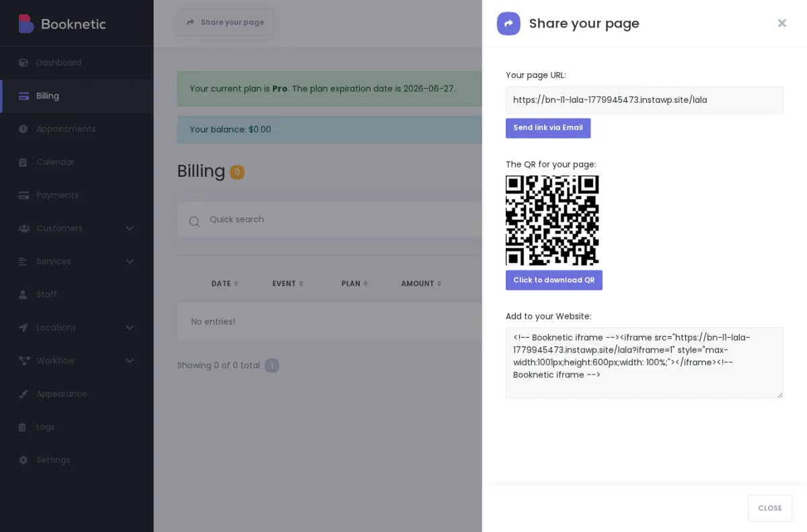Click the Staff person icon
Image resolution: width=807 pixels, height=532 pixels.
24,295
